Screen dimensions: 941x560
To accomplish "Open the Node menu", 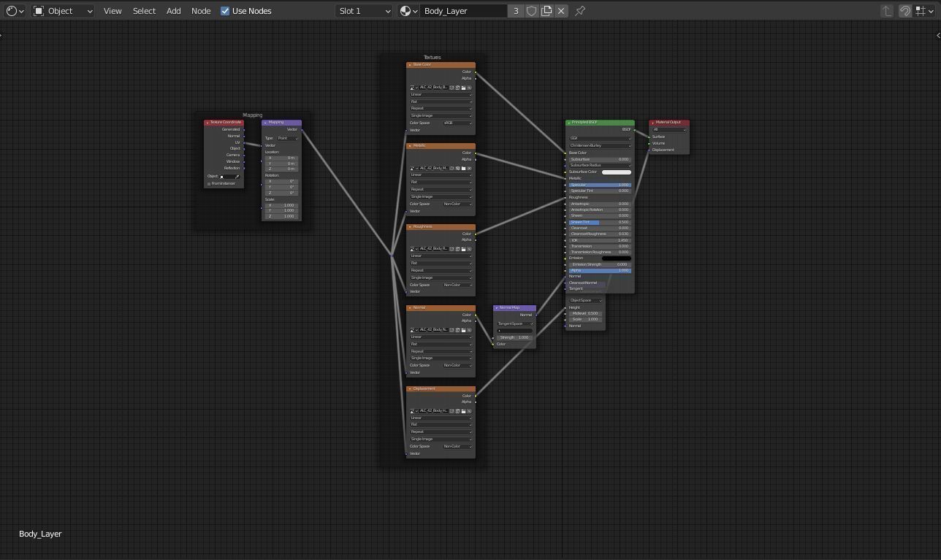I will pyautogui.click(x=201, y=11).
